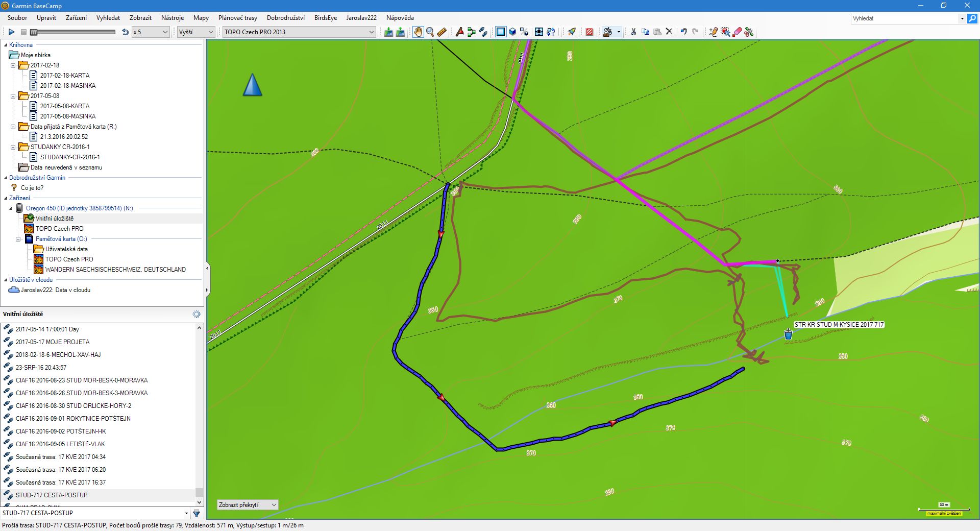Viewport: 980px width, 531px height.
Task: Open the playback speed x 5 dropdown
Action: click(151, 32)
